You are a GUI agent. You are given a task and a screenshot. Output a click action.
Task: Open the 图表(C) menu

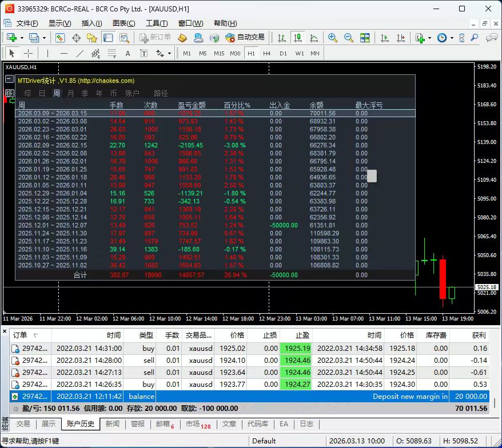tap(123, 23)
